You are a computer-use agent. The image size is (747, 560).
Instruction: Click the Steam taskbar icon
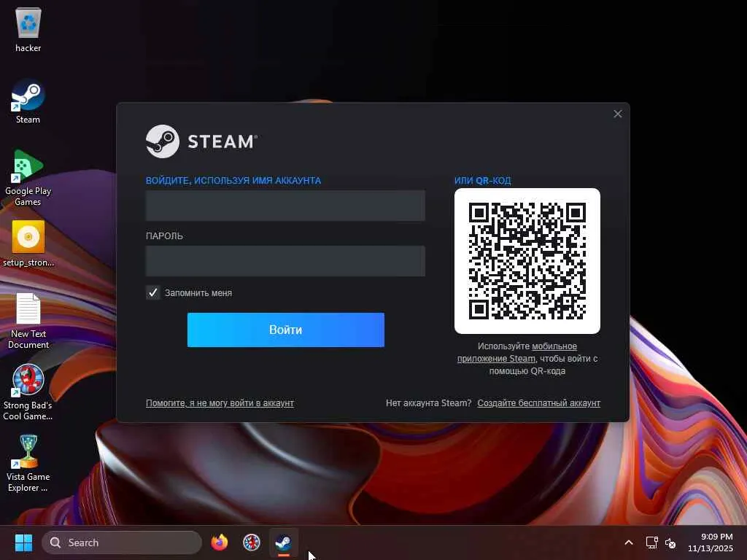pyautogui.click(x=284, y=542)
